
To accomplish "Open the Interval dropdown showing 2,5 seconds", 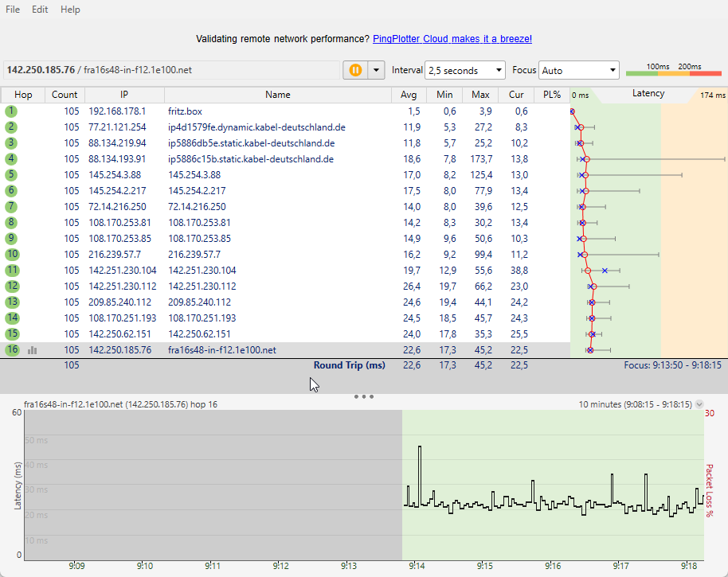I will pos(463,70).
